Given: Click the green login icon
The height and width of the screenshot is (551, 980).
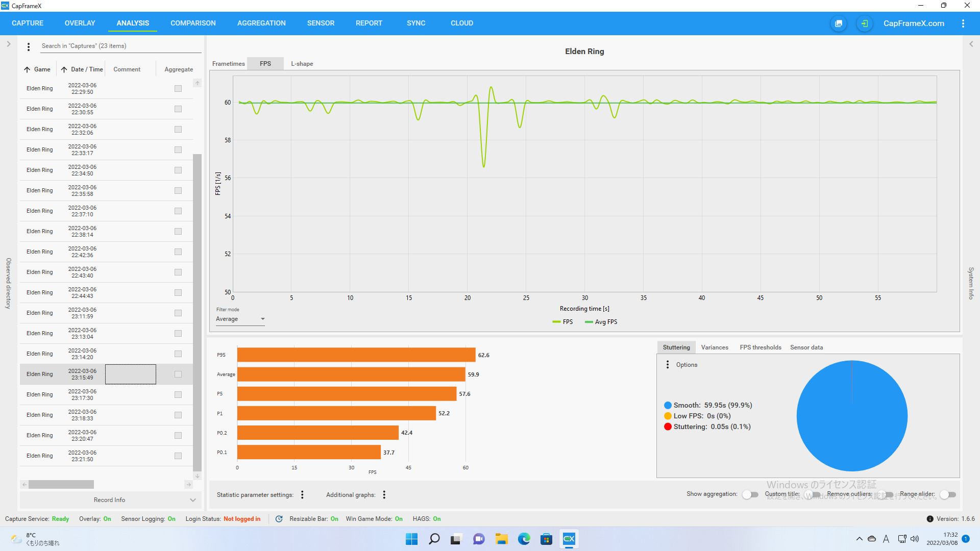Looking at the screenshot, I should pyautogui.click(x=864, y=23).
